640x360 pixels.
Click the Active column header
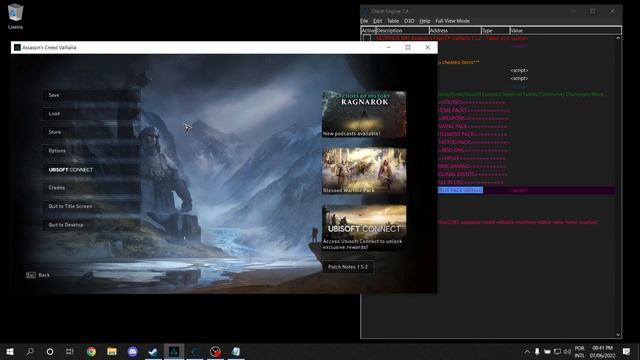pos(368,30)
